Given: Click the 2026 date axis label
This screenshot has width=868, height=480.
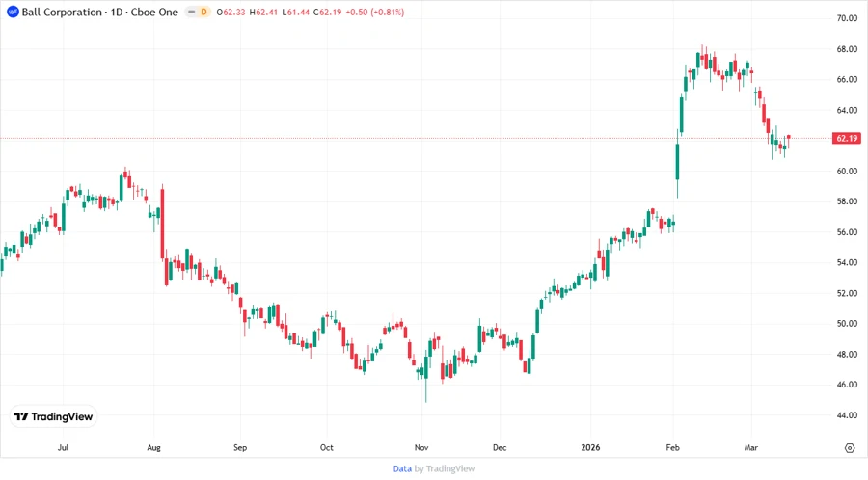Looking at the screenshot, I should click(590, 447).
